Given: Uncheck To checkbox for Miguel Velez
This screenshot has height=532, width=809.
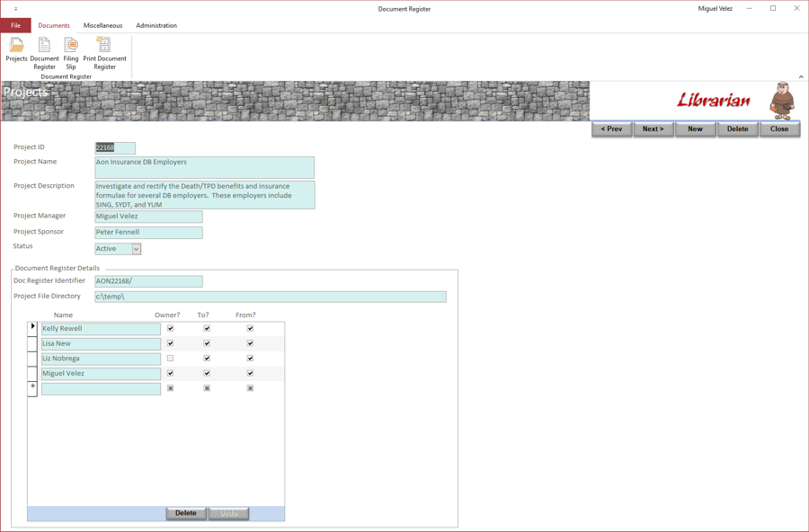Looking at the screenshot, I should [207, 373].
